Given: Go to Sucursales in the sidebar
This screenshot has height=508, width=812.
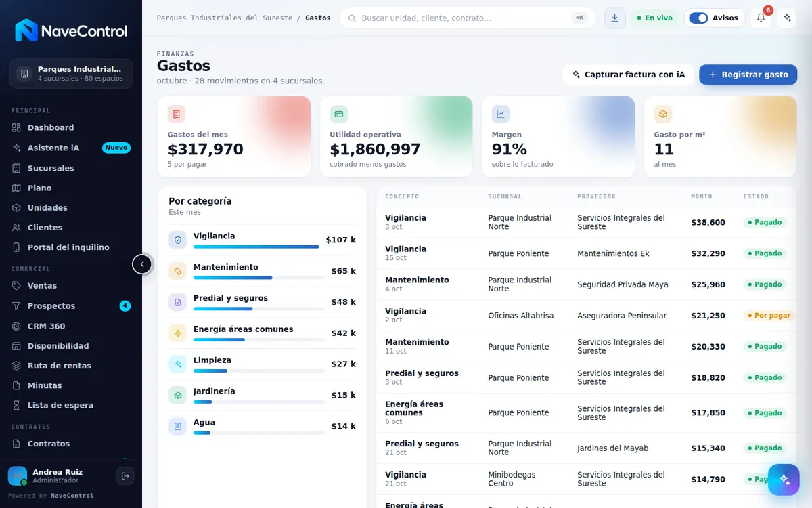Looking at the screenshot, I should (71, 168).
